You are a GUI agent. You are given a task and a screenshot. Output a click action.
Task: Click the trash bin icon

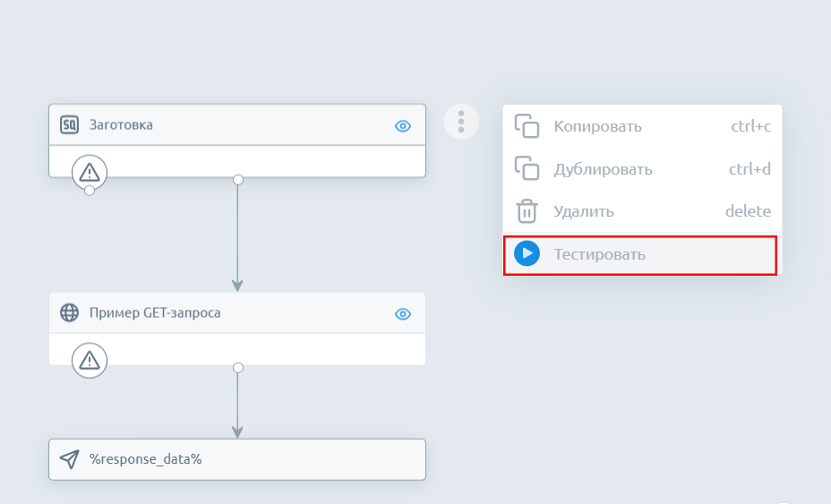point(527,212)
